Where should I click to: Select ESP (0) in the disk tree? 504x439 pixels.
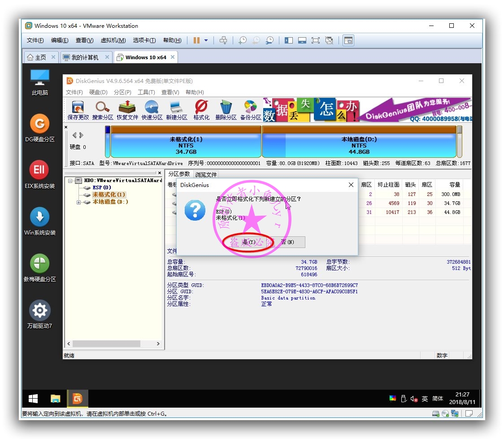pos(102,187)
